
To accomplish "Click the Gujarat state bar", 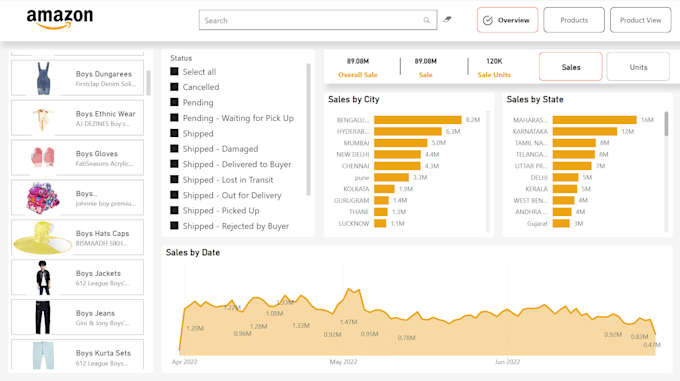I will [561, 223].
